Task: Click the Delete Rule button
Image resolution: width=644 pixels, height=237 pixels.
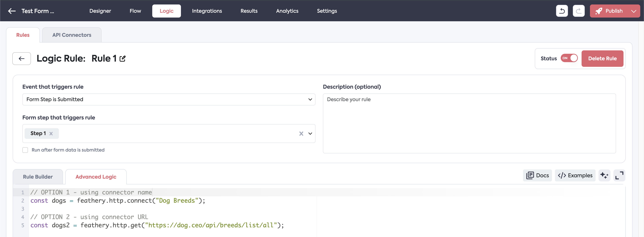Action: tap(602, 59)
